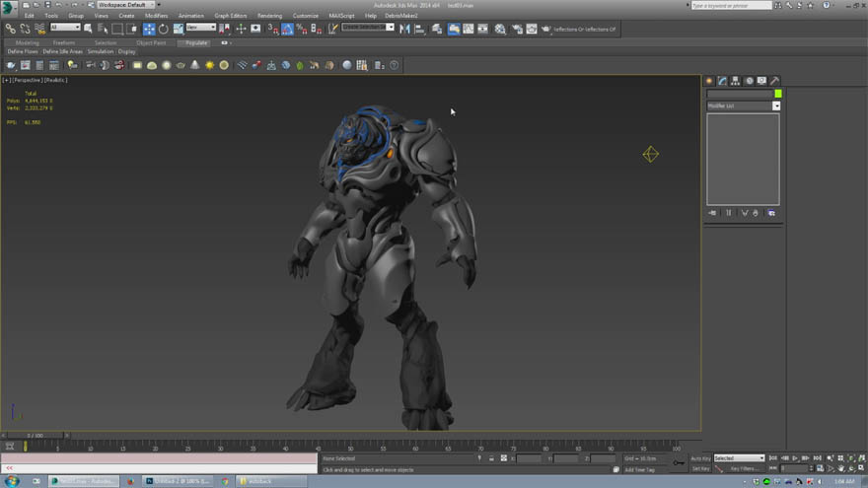The image size is (868, 488).
Task: Click the light bulb icon in toolbar
Action: [72, 65]
